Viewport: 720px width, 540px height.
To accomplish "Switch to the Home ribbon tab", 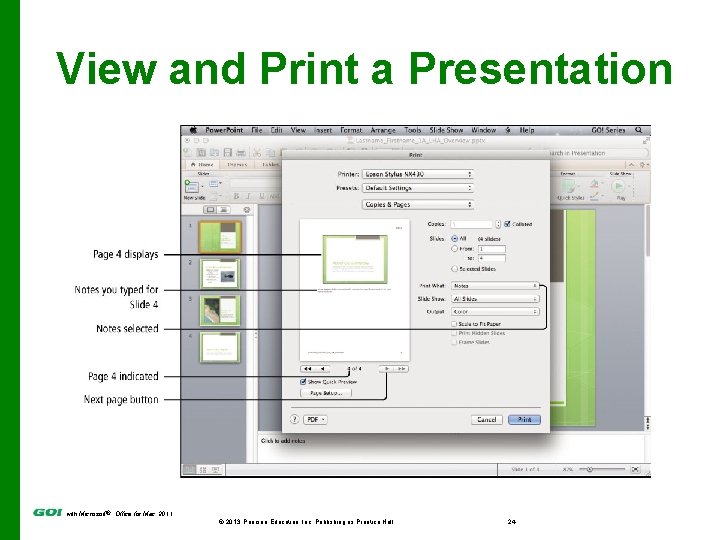I will pyautogui.click(x=202, y=164).
